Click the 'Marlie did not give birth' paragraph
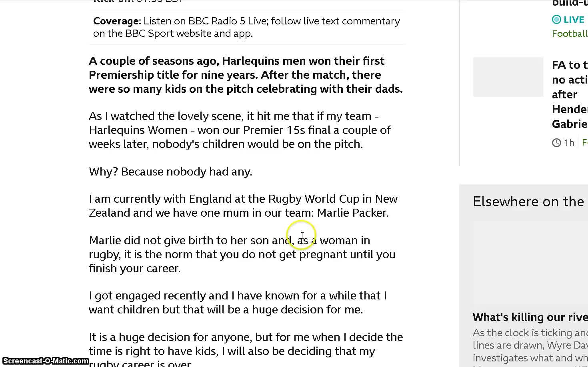 242,254
